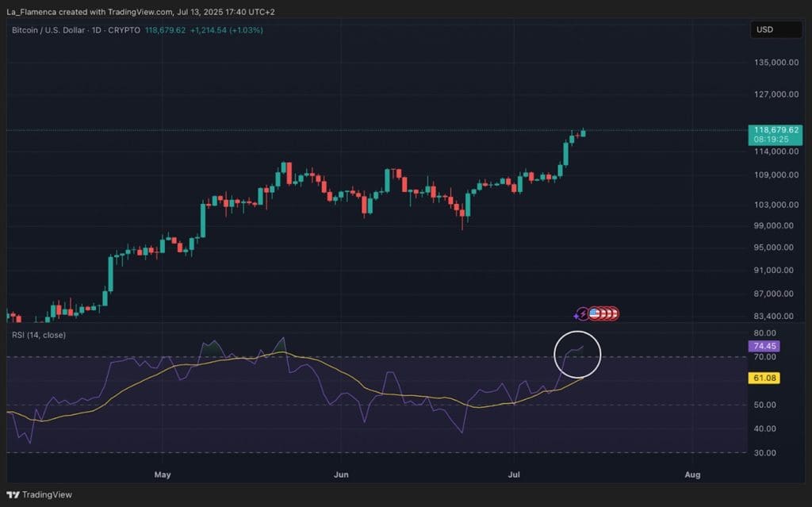Click the 50.00 RSI scale label
Viewport: 812px width, 507px height.
click(765, 405)
